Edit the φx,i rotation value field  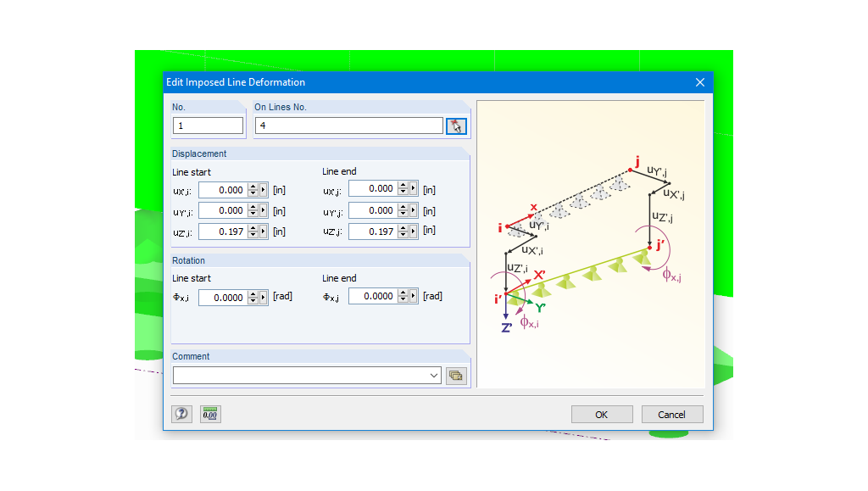(229, 298)
